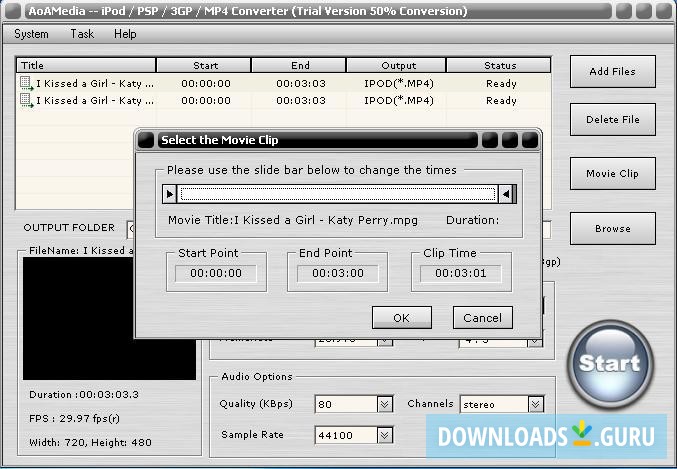The image size is (677, 469).
Task: Click the Browse button
Action: click(x=612, y=228)
